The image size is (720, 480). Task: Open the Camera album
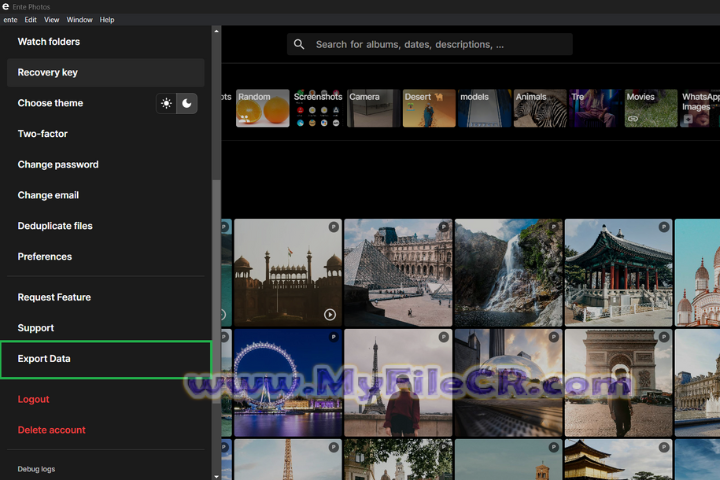(x=374, y=108)
